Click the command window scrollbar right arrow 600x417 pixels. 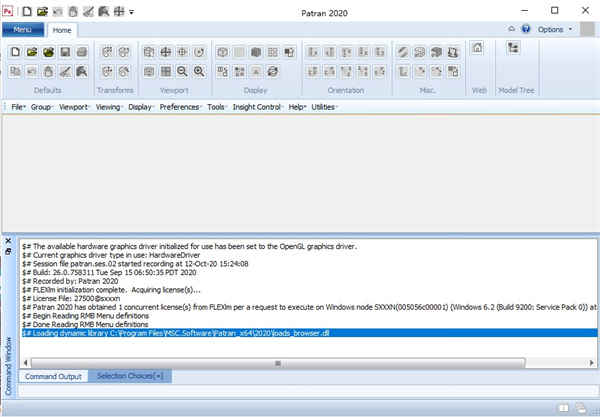click(x=592, y=363)
